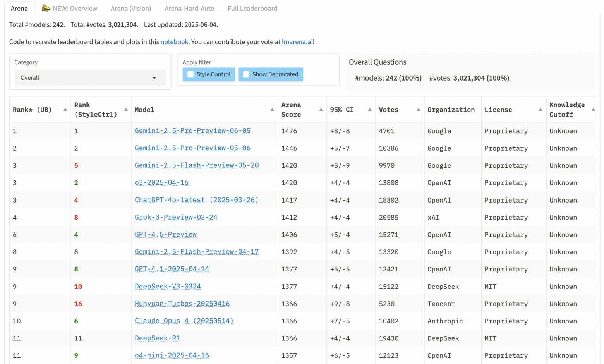Select the confidence interval +8/-8
The width and height of the screenshot is (604, 364).
[340, 131]
